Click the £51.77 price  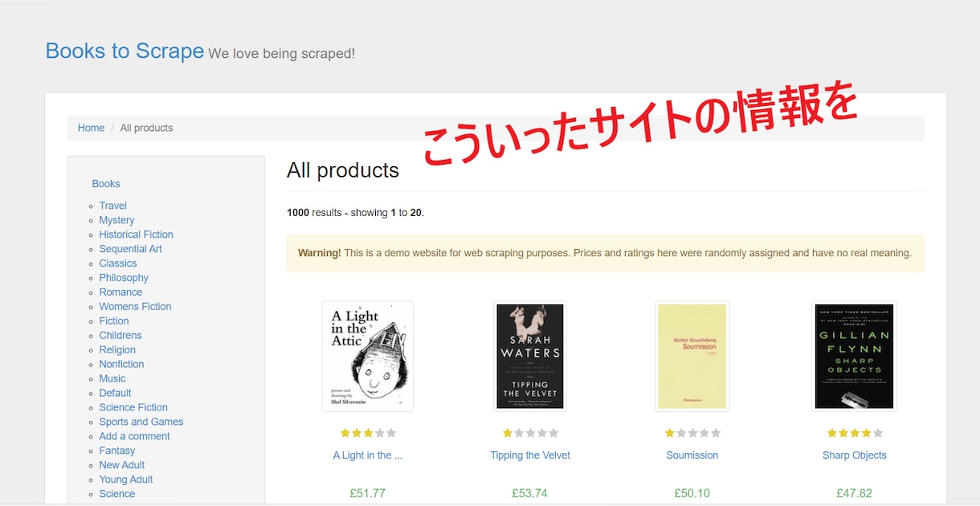coord(368,493)
